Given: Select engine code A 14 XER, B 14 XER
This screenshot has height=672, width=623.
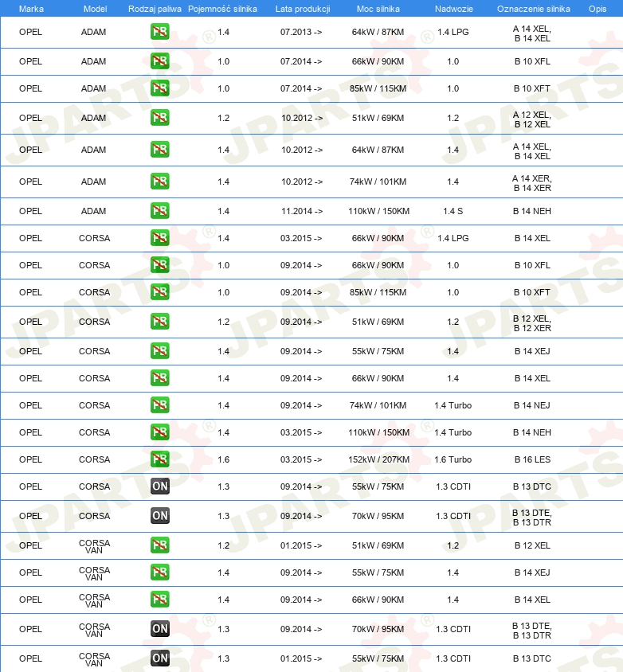Looking at the screenshot, I should (532, 183).
